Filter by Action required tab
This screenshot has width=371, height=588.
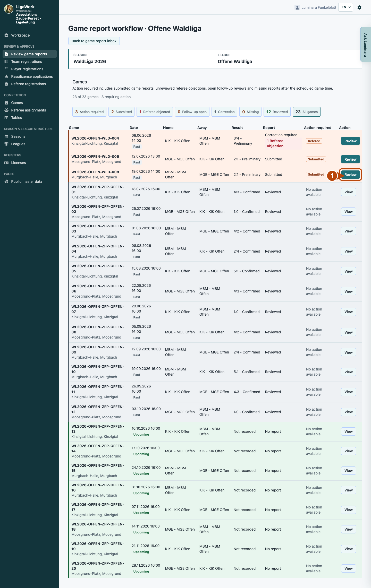89,112
